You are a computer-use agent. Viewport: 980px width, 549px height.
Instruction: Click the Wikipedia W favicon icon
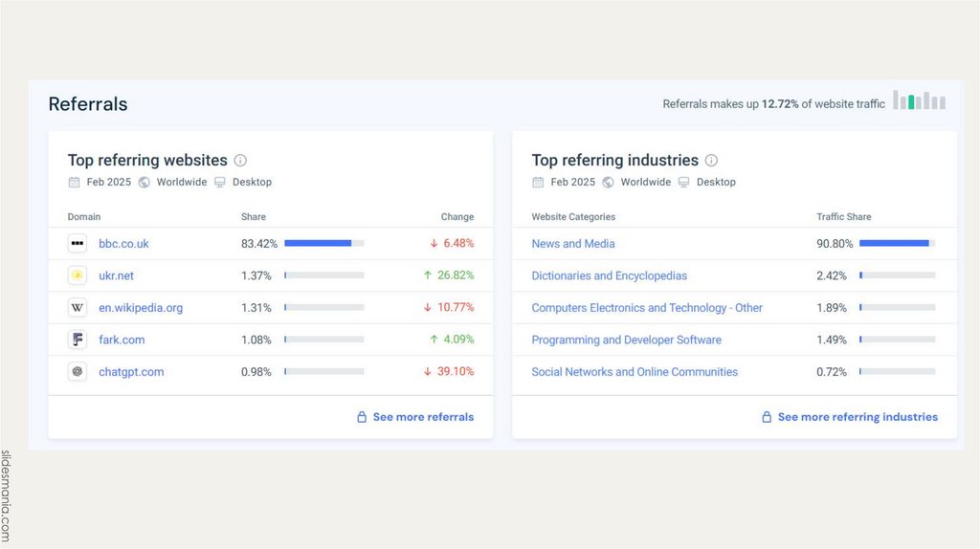coord(78,308)
